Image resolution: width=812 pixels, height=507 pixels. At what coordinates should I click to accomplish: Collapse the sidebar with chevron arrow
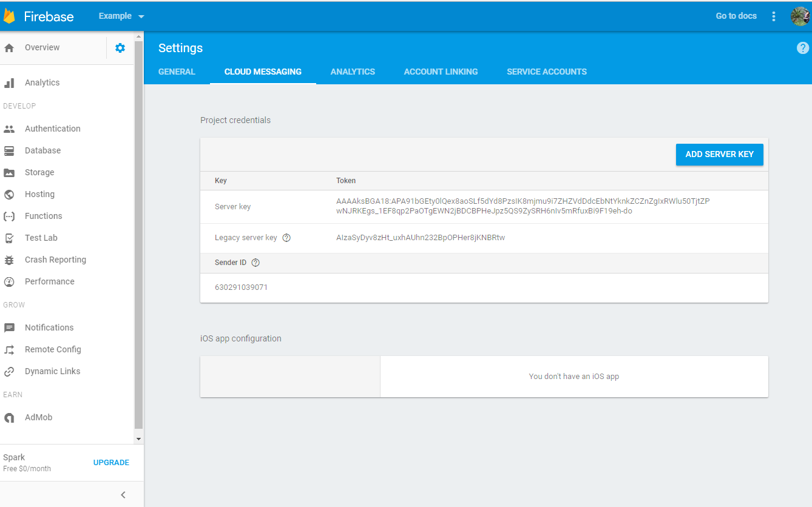[123, 495]
